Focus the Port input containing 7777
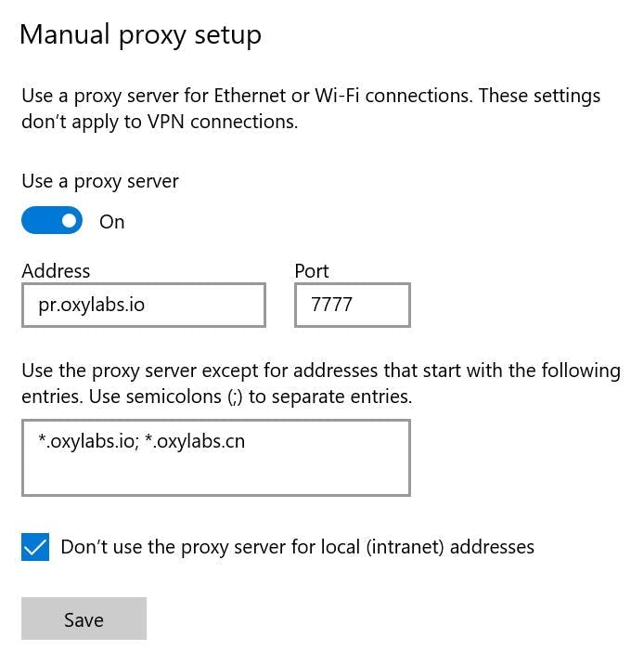644x664 pixels. point(353,305)
